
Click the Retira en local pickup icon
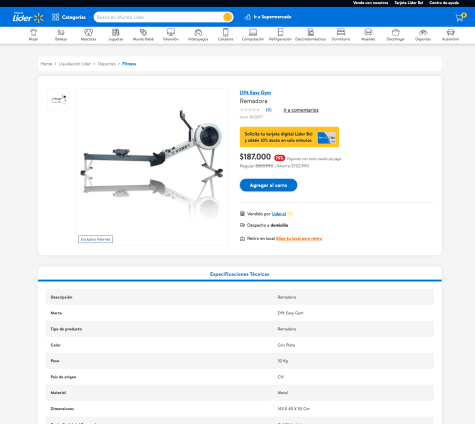242,239
